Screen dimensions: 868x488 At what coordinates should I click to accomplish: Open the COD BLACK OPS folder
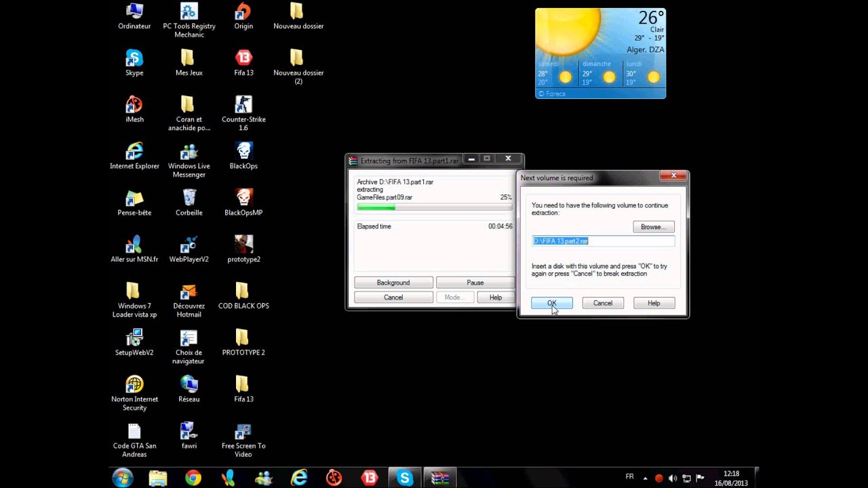click(x=243, y=296)
